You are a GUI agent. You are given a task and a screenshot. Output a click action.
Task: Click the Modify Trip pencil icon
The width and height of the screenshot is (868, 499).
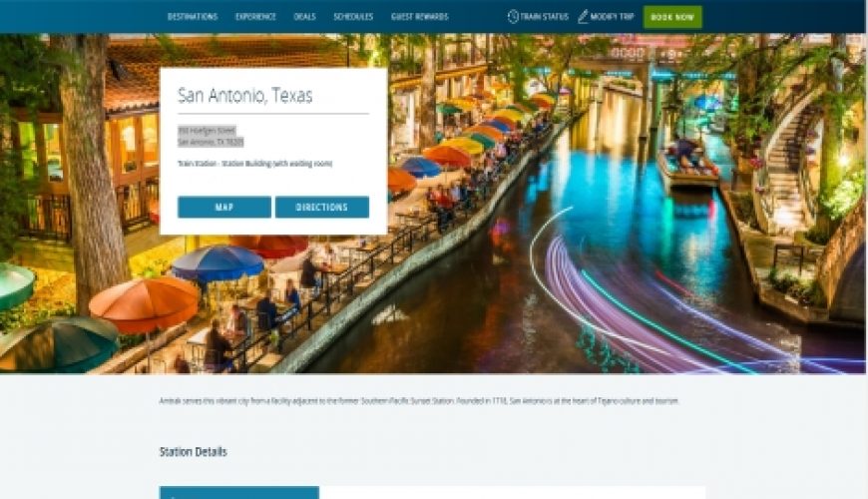pyautogui.click(x=583, y=17)
